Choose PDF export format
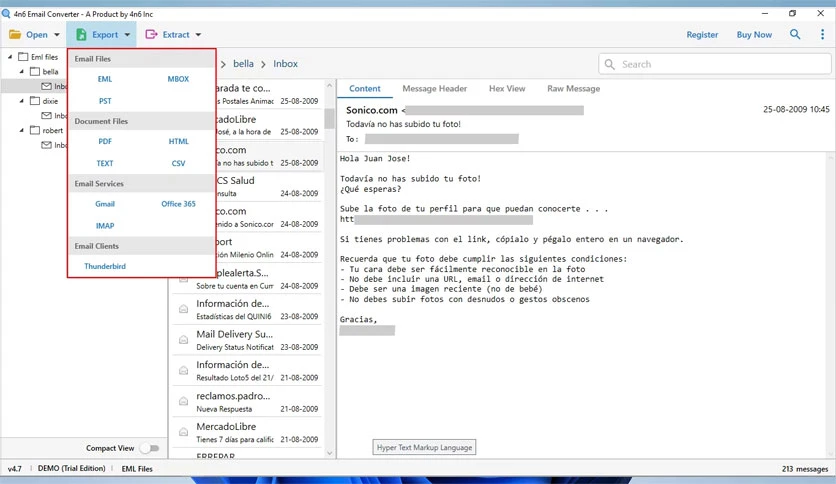The image size is (836, 484). 105,141
